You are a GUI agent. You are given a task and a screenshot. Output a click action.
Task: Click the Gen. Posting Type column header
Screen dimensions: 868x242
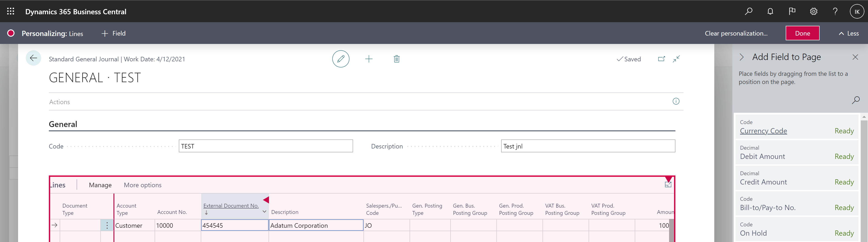coord(427,209)
